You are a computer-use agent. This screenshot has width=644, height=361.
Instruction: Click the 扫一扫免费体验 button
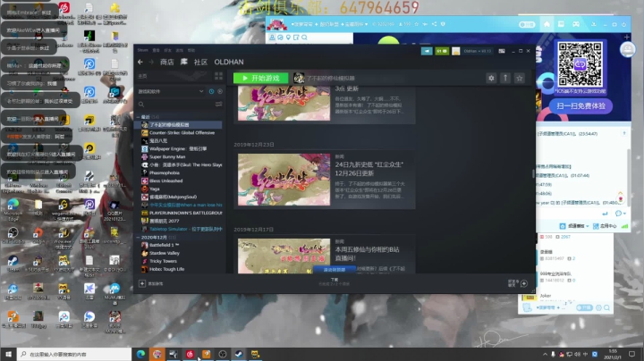pyautogui.click(x=580, y=106)
